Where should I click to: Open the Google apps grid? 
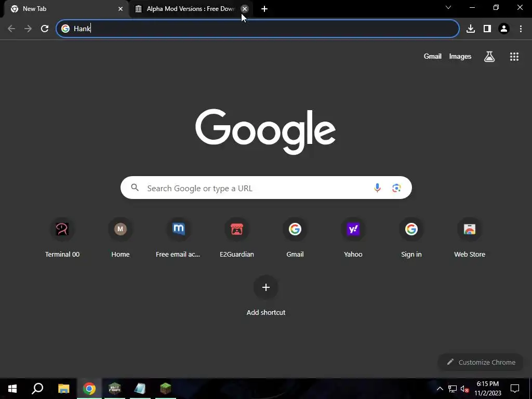[514, 56]
